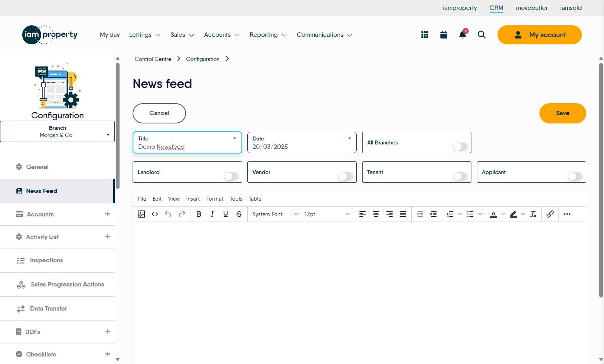
Task: Apply the text colour
Action: (494, 214)
